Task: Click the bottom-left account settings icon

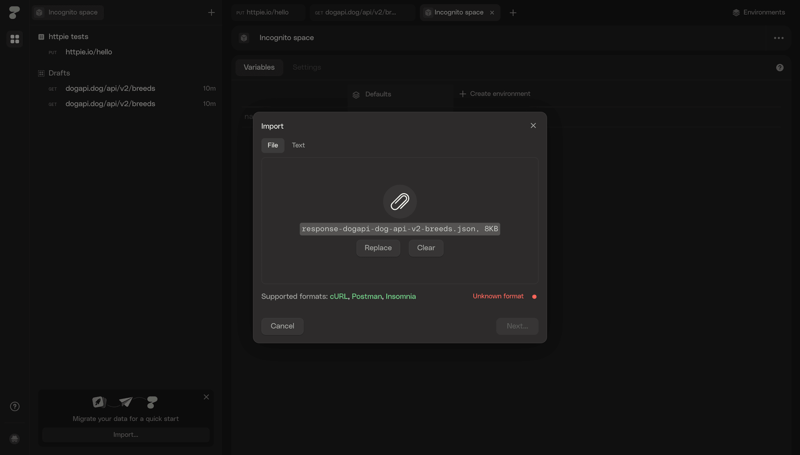Action: [x=15, y=439]
